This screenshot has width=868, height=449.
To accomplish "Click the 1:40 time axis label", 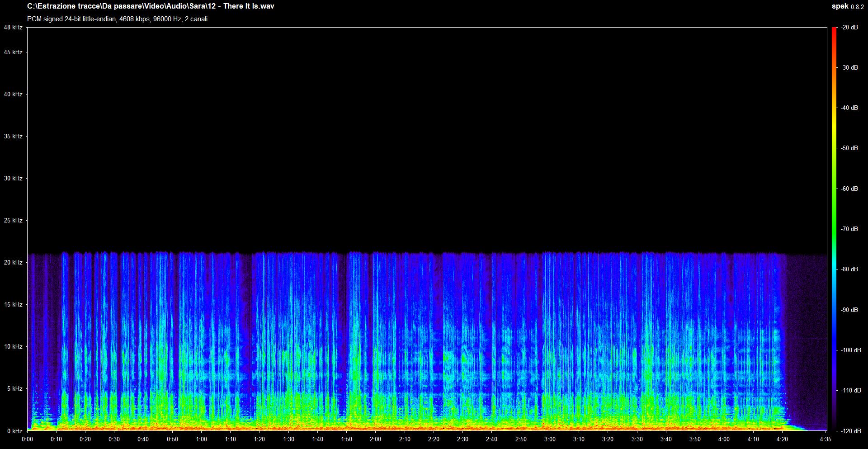I will coord(317,440).
